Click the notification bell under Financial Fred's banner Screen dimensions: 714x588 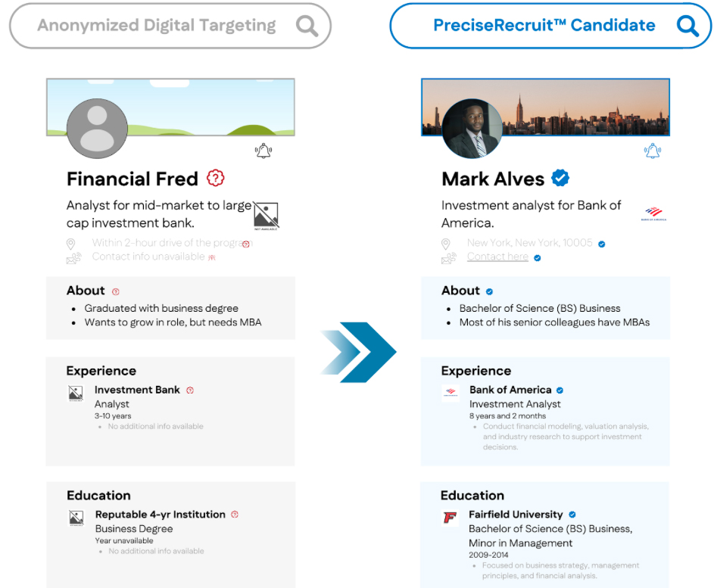point(263,151)
